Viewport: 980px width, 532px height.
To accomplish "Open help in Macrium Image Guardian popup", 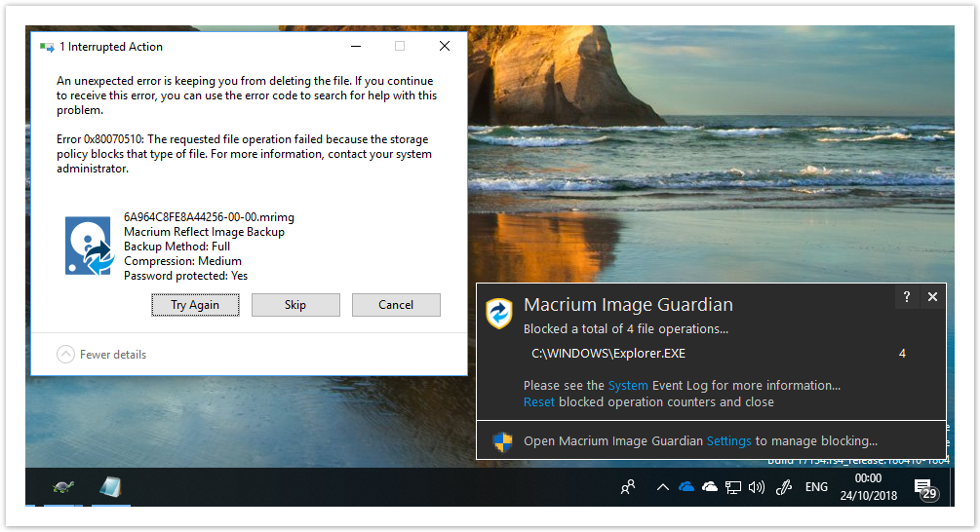I will (906, 297).
